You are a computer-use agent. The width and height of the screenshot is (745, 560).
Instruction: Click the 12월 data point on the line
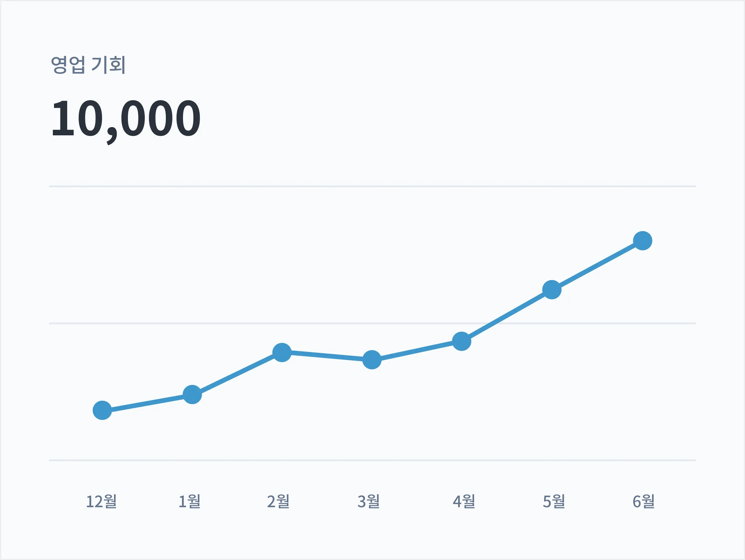coord(102,410)
